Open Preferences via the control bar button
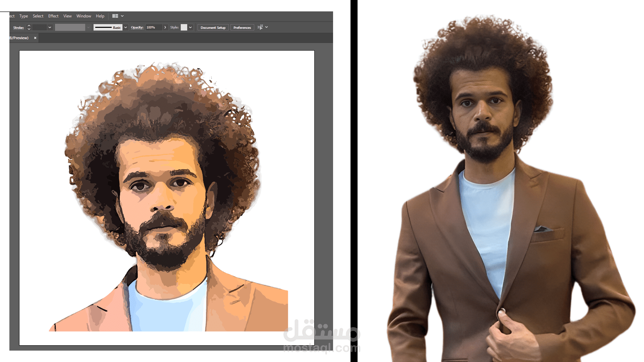The width and height of the screenshot is (644, 362). click(x=242, y=27)
